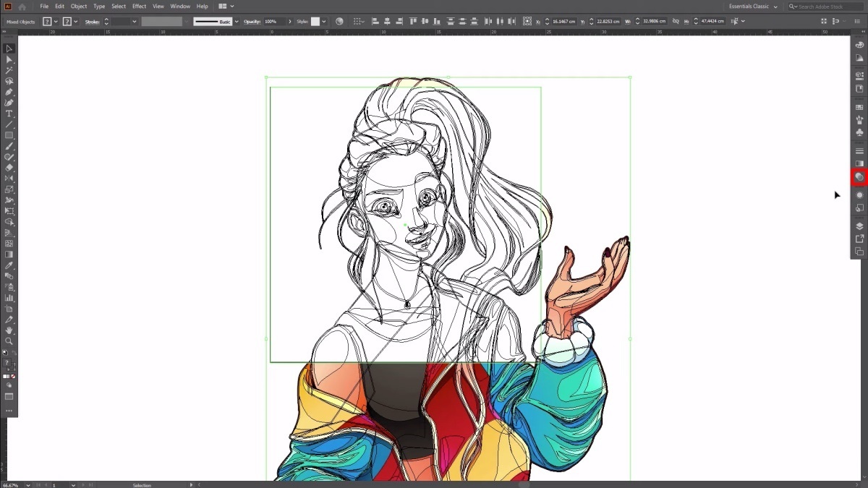Click the Opacity label link

[x=252, y=22]
